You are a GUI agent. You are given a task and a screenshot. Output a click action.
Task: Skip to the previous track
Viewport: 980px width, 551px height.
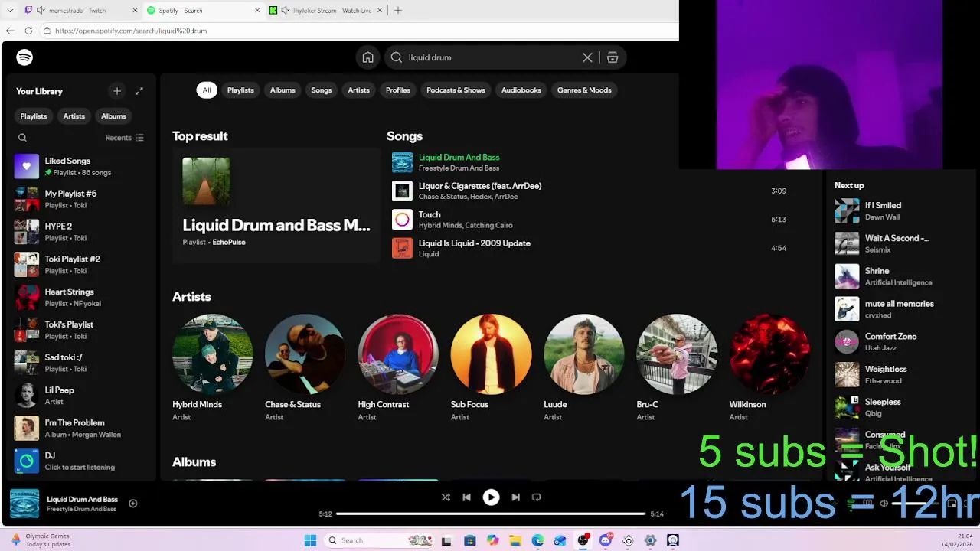466,497
